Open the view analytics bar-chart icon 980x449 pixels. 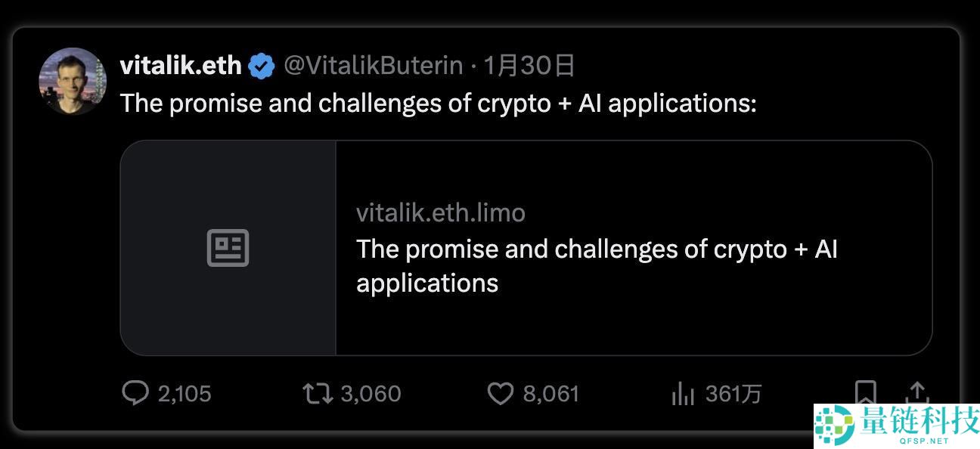click(x=683, y=393)
